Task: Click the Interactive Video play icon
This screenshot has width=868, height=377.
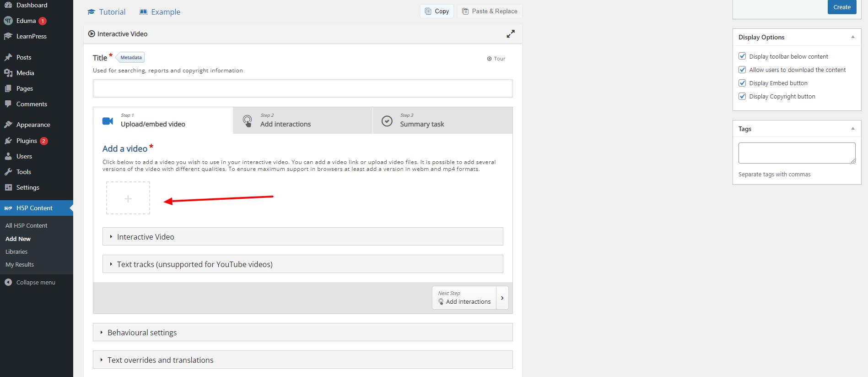Action: point(92,34)
